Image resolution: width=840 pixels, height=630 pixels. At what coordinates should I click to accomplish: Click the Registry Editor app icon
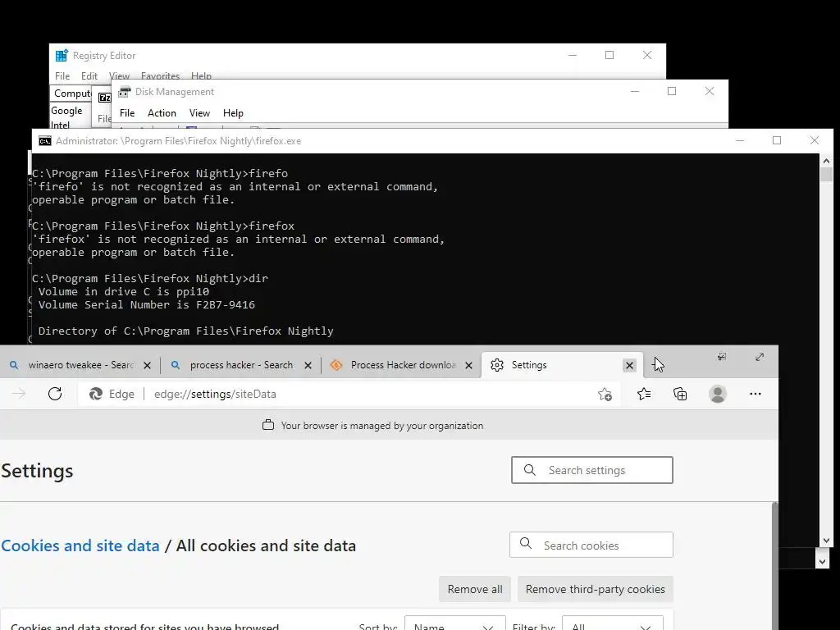(62, 55)
